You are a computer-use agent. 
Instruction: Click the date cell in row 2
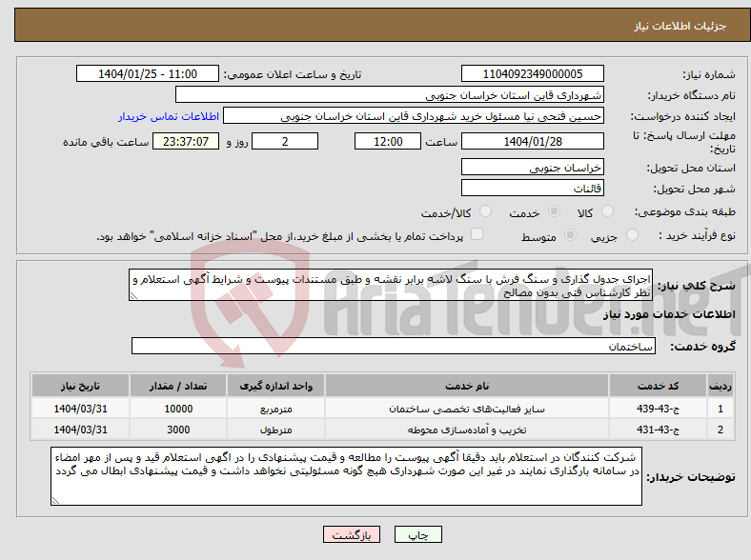80,430
